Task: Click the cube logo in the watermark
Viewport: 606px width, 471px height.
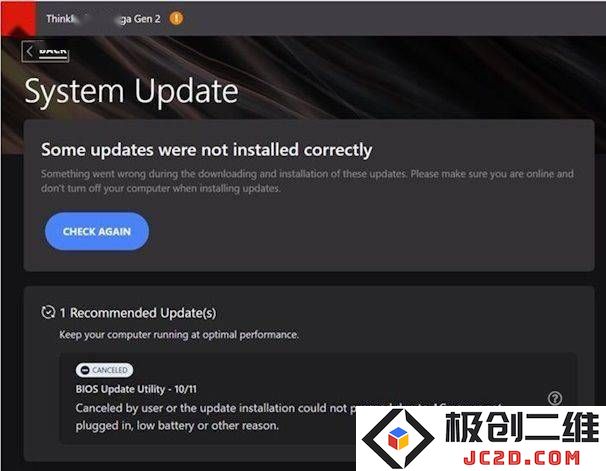Action: point(398,438)
